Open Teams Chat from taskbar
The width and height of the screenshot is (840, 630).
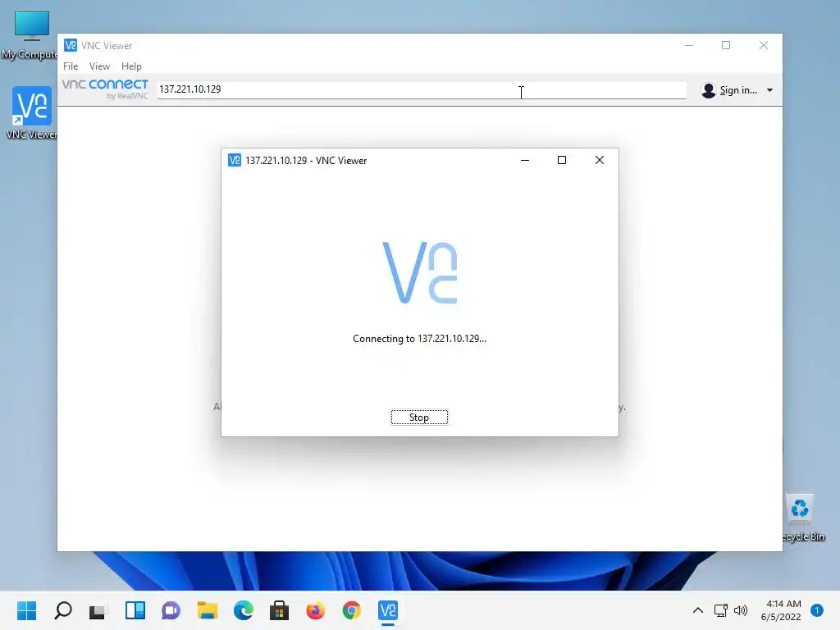pyautogui.click(x=171, y=610)
